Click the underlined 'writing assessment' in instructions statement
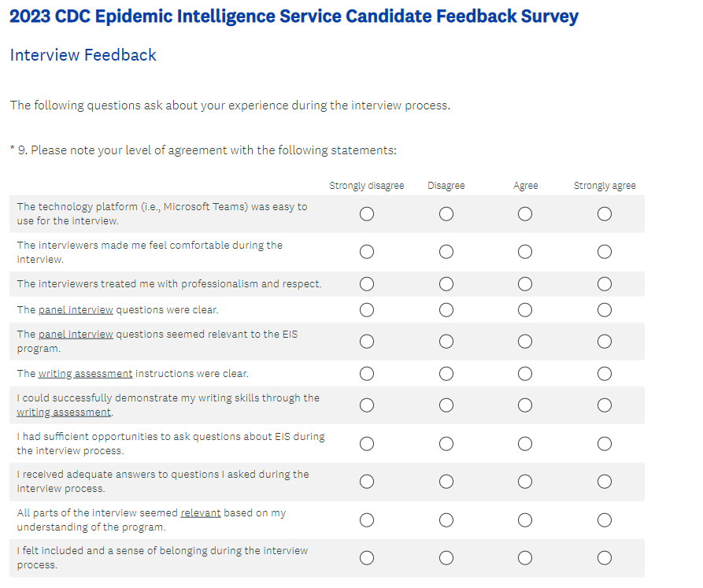This screenshot has height=588, width=703. (85, 374)
